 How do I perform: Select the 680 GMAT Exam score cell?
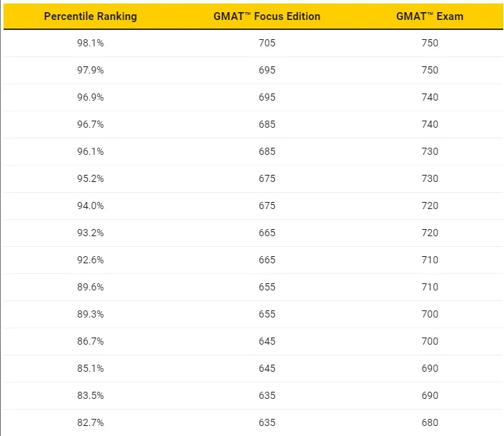pyautogui.click(x=430, y=422)
